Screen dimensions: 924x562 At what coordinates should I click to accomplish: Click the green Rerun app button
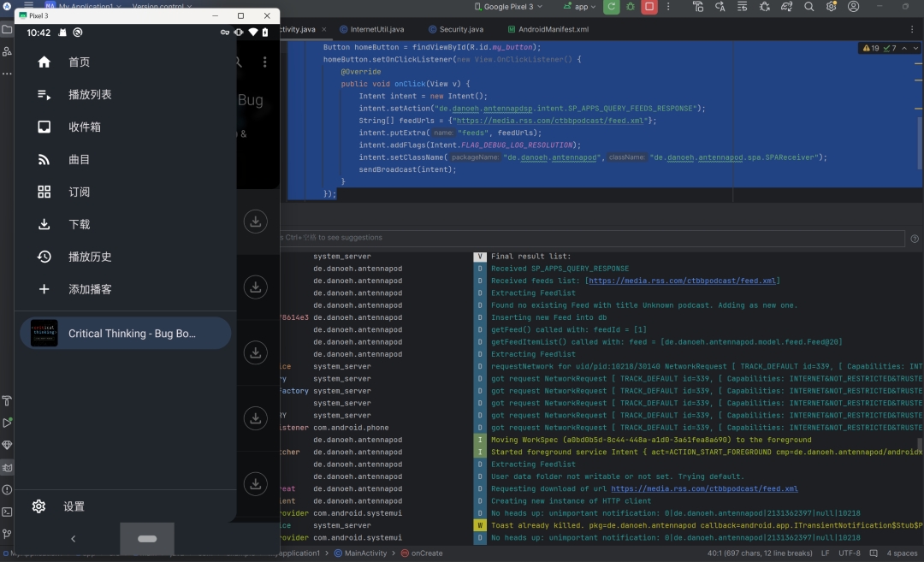click(x=611, y=7)
